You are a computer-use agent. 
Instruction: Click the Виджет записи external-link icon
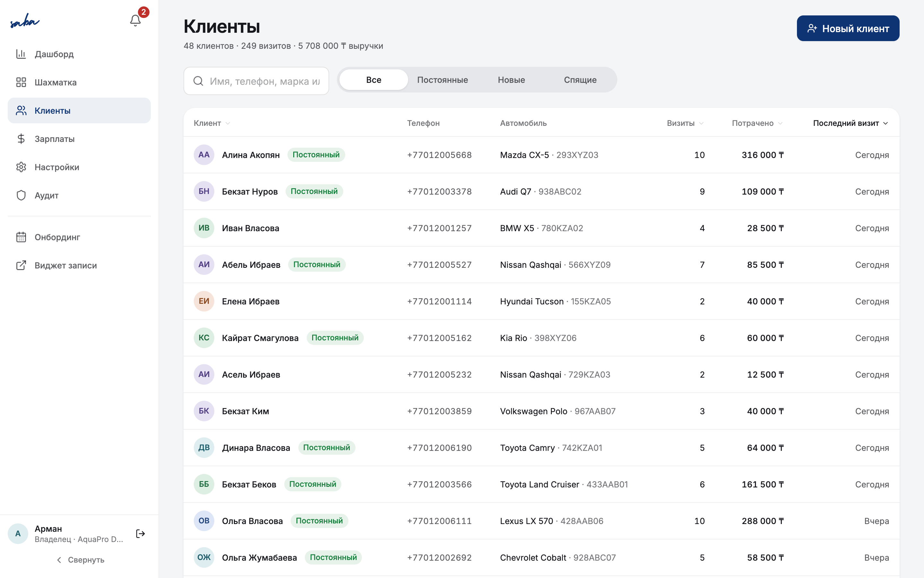click(x=21, y=265)
